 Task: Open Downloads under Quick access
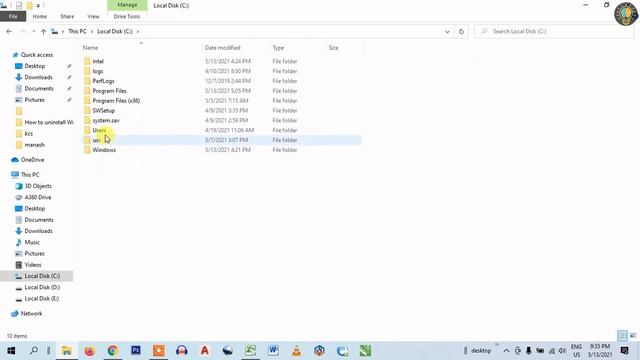point(38,77)
